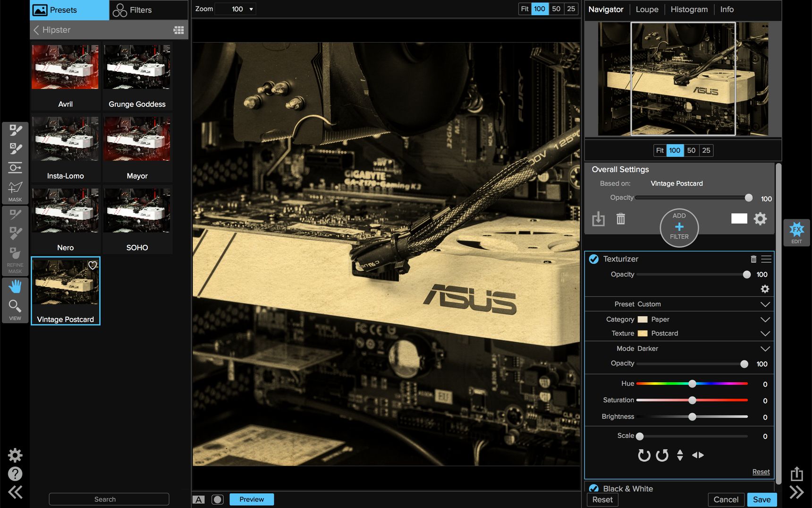Activate the Hand pan tool

click(x=15, y=286)
